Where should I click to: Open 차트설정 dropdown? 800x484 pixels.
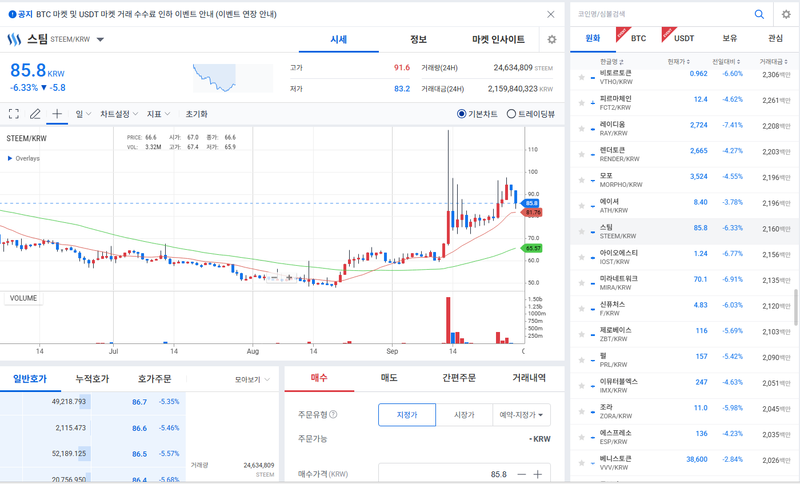119,114
